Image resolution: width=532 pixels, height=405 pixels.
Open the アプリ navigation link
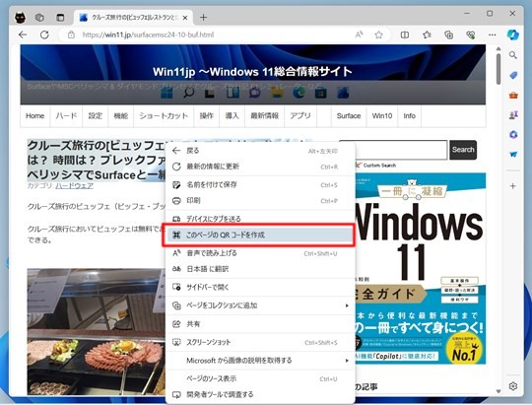tap(300, 116)
